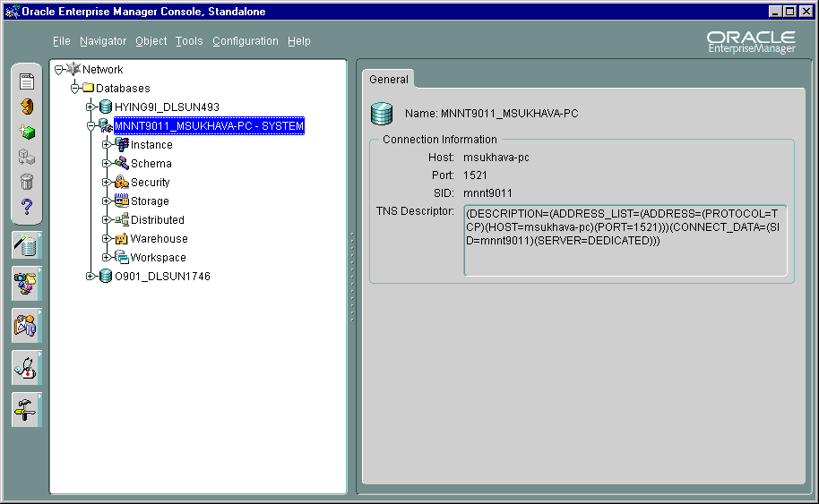Image resolution: width=819 pixels, height=504 pixels.
Task: Click the Distributed node icon
Action: [122, 219]
